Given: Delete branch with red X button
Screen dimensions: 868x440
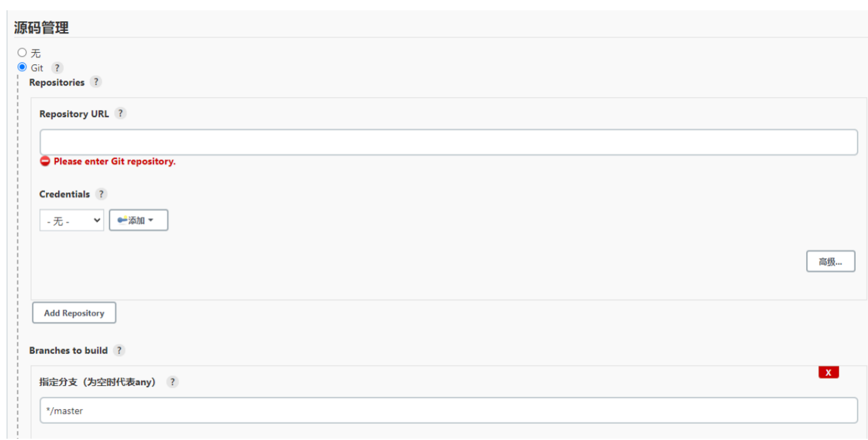Looking at the screenshot, I should coord(829,372).
